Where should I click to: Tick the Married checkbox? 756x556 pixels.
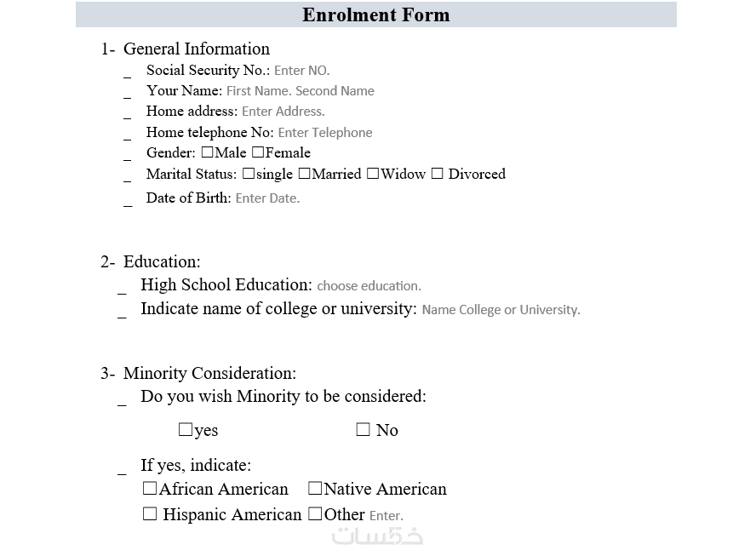click(x=304, y=174)
